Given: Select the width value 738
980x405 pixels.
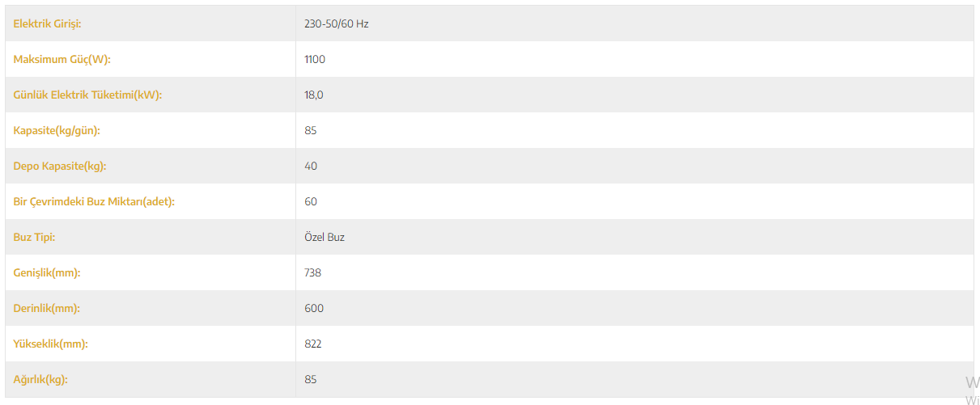Looking at the screenshot, I should (312, 273).
